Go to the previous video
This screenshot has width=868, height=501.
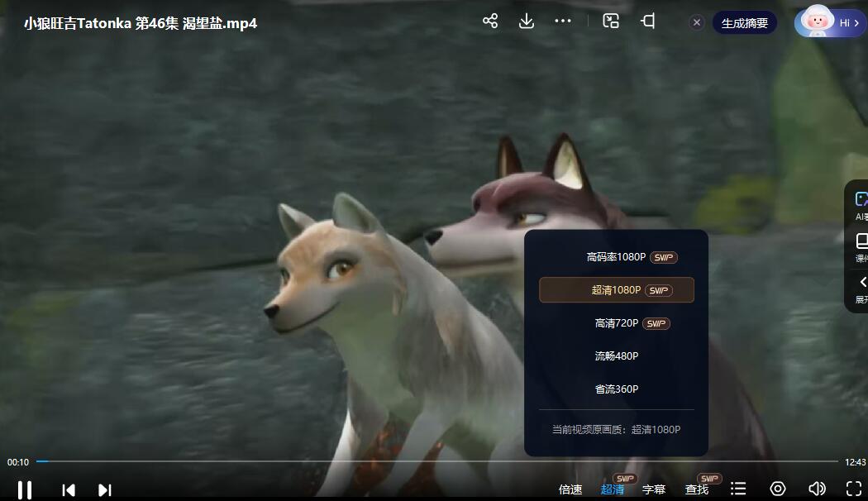pos(69,490)
